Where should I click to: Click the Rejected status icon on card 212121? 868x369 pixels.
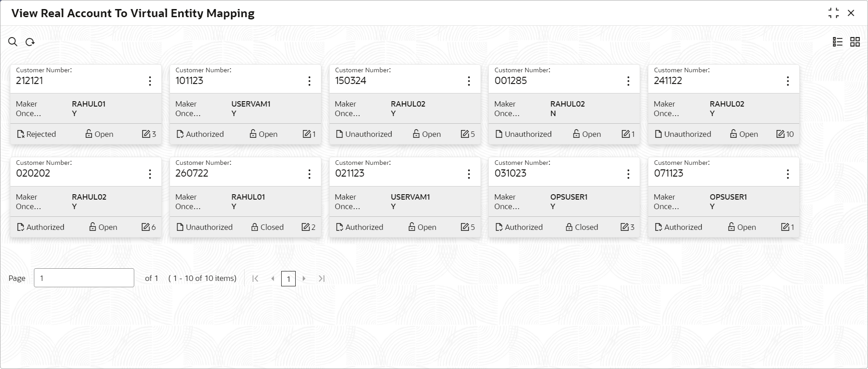(20, 134)
